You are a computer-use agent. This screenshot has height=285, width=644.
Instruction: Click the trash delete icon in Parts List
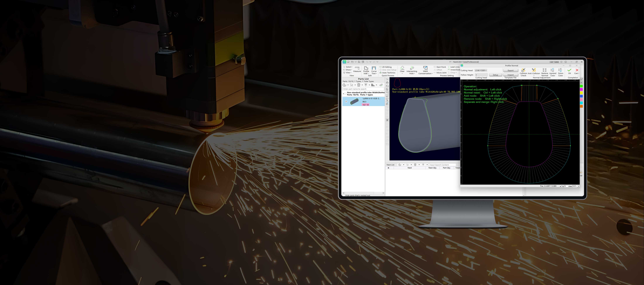(x=358, y=85)
